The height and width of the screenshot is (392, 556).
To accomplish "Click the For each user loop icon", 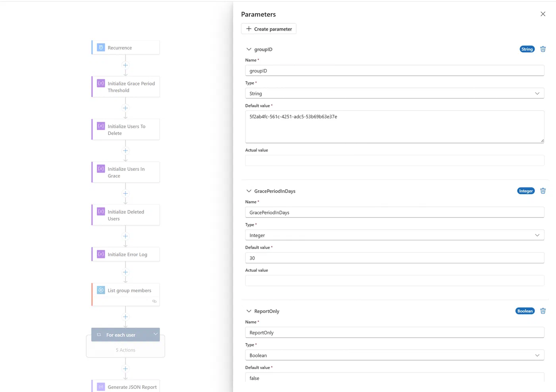I will click(x=99, y=335).
